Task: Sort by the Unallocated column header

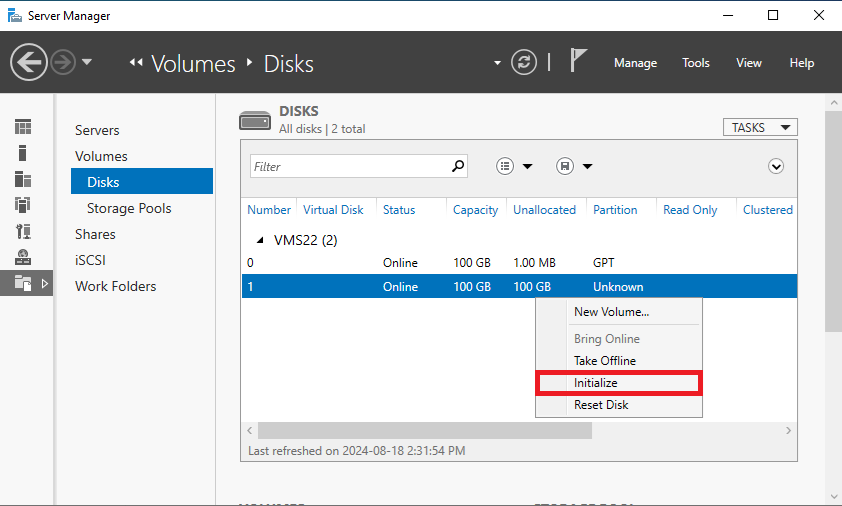Action: (x=544, y=210)
